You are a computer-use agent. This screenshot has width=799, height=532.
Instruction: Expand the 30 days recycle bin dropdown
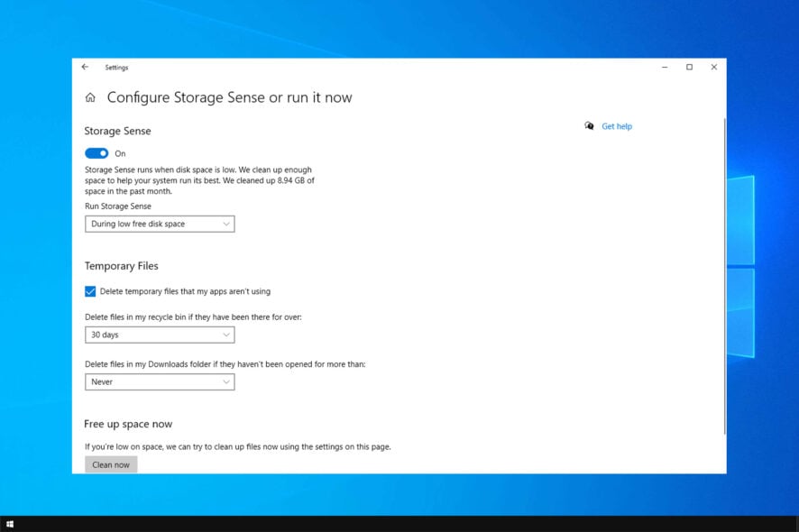[x=160, y=335]
